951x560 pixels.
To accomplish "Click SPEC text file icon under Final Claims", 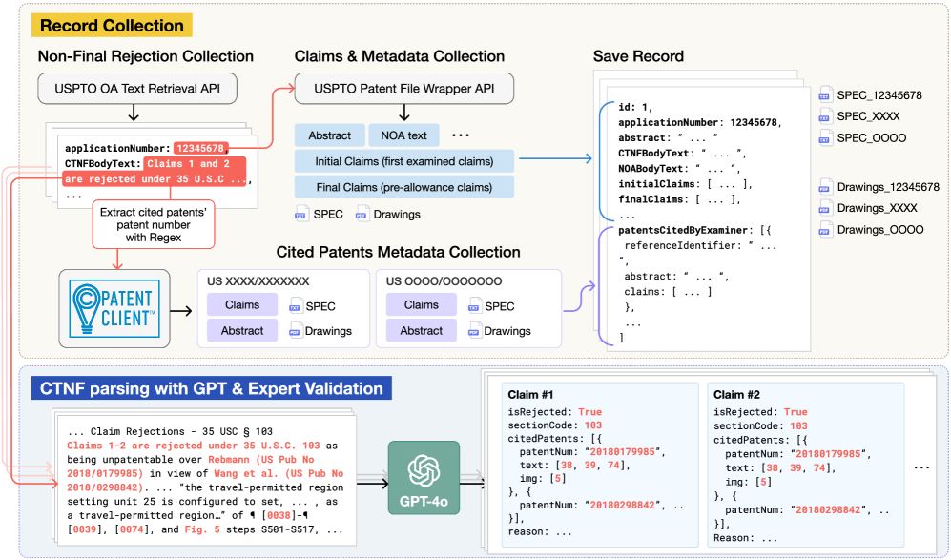I will [301, 214].
